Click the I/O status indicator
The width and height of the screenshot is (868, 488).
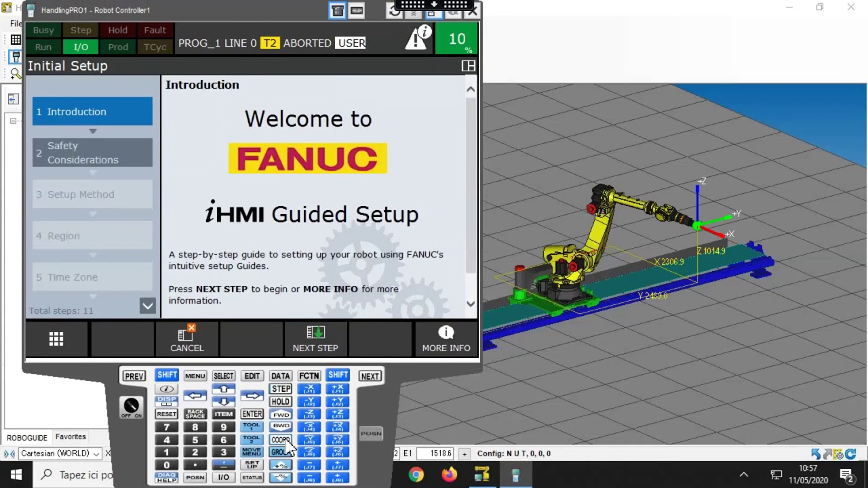pos(81,47)
